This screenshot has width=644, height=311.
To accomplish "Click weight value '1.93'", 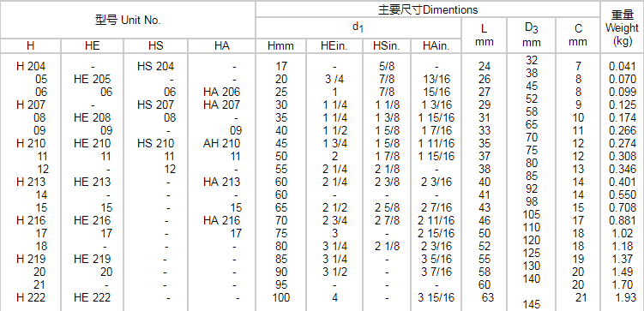I will click(x=626, y=298).
